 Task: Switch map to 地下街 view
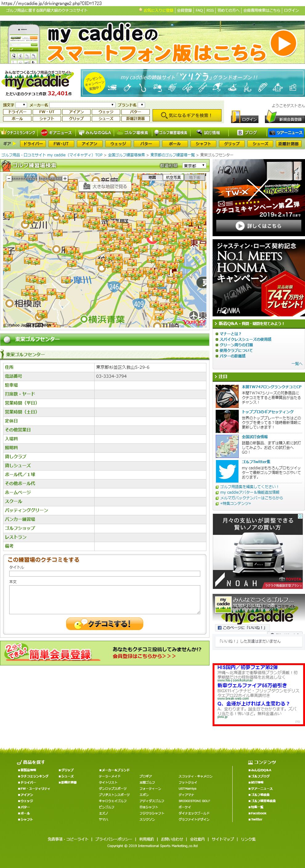coord(194,177)
